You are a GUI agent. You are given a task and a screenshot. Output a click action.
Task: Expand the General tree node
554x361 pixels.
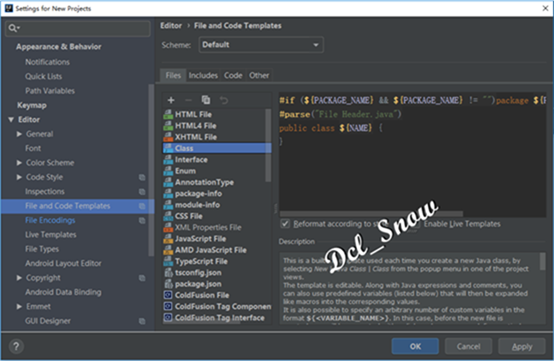[x=19, y=134]
